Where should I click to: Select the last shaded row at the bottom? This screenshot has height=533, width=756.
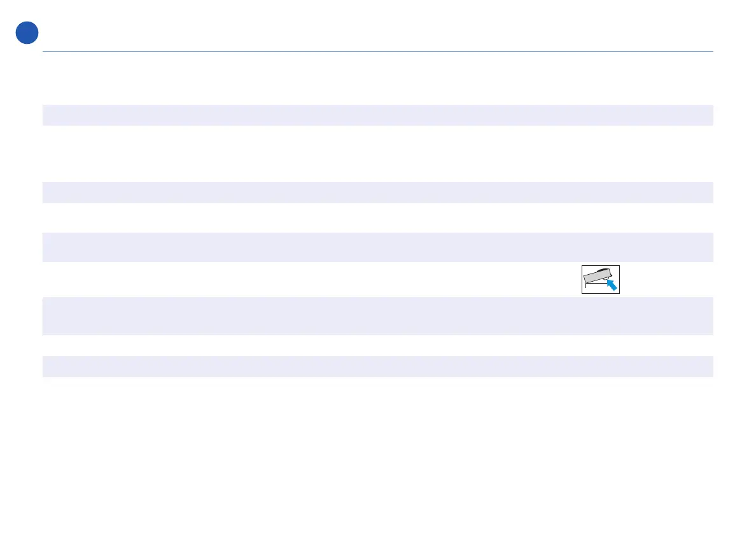(x=377, y=366)
